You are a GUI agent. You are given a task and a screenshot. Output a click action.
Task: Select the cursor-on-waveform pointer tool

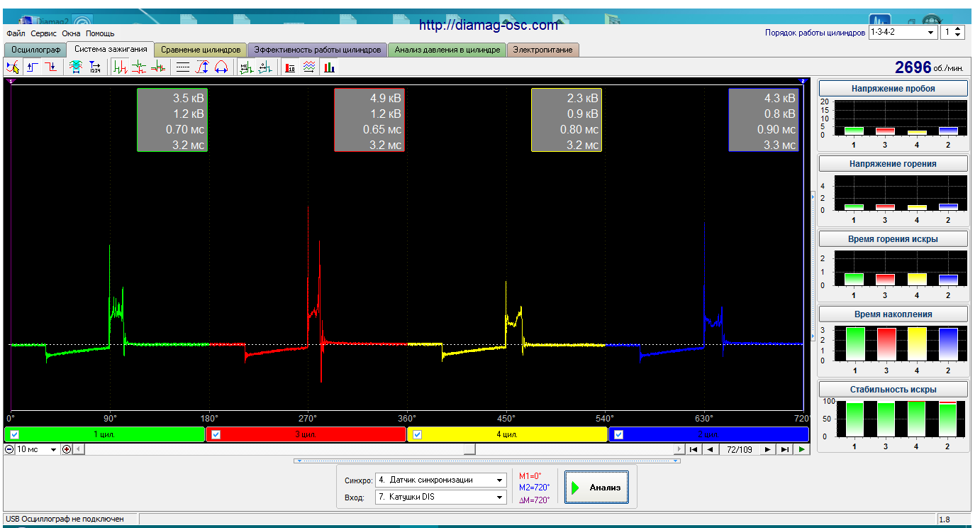click(12, 67)
